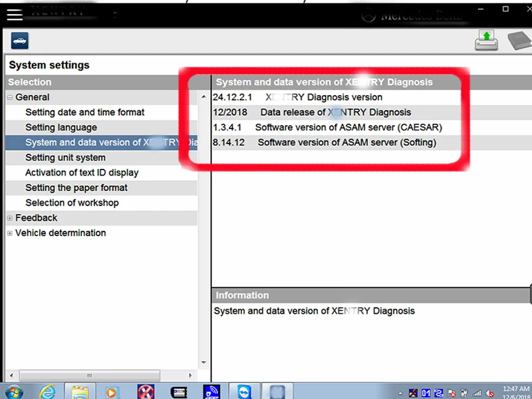Click the 8.14.12 ASAM server (Softing) row
This screenshot has width=532, height=399.
[x=372, y=142]
